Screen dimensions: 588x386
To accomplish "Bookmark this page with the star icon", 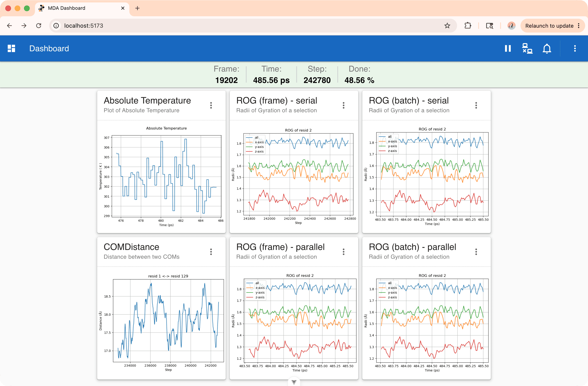I will click(447, 26).
